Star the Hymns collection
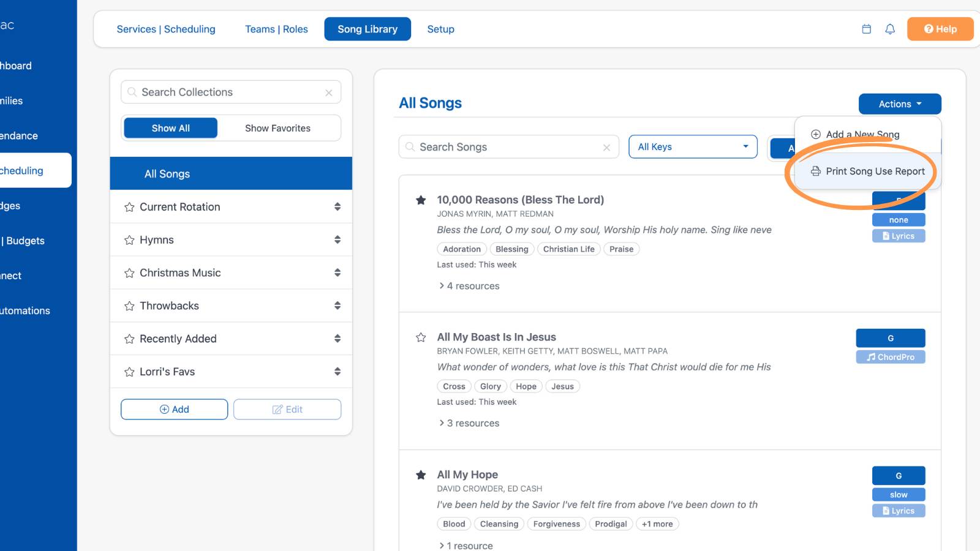Screen dimensions: 980x551 pos(129,240)
